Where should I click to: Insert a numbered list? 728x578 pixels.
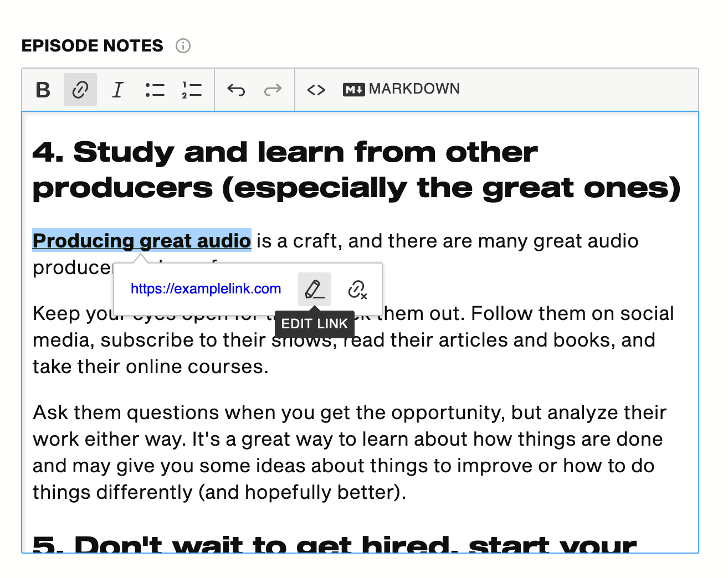192,90
